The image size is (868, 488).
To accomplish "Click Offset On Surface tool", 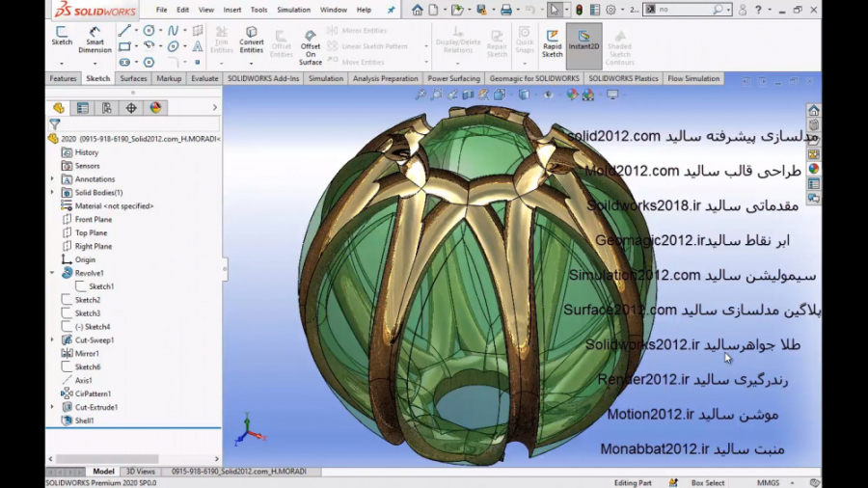I will click(310, 47).
